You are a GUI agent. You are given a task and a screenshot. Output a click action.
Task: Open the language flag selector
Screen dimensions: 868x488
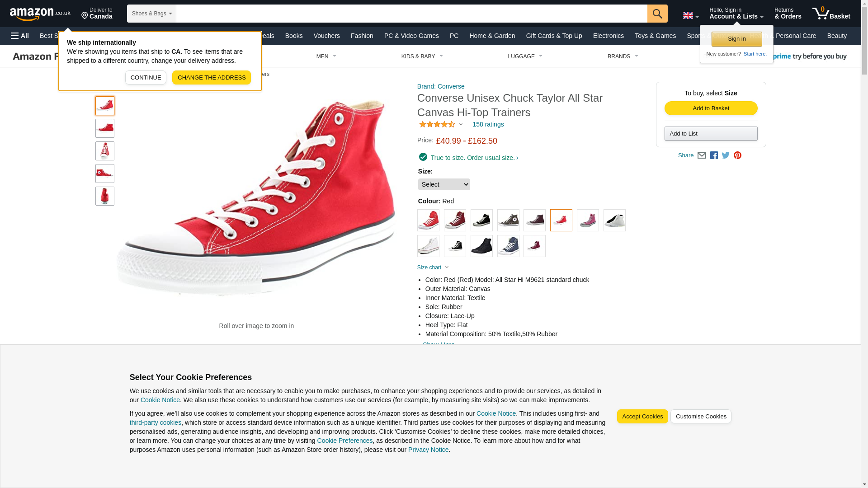[690, 16]
